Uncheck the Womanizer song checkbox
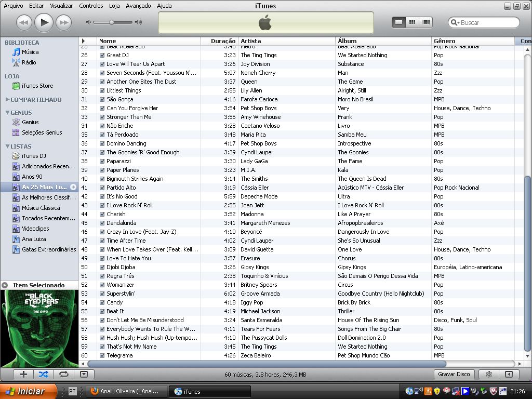 (x=102, y=285)
